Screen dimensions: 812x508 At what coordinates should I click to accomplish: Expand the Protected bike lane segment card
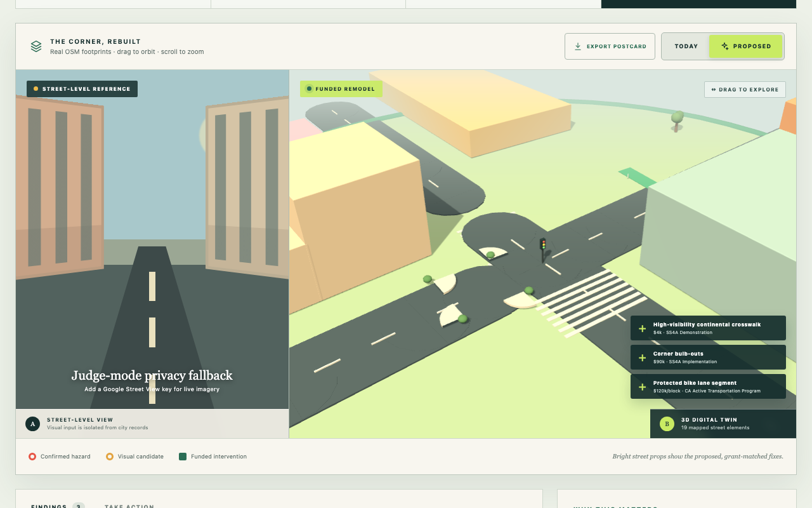tap(708, 387)
